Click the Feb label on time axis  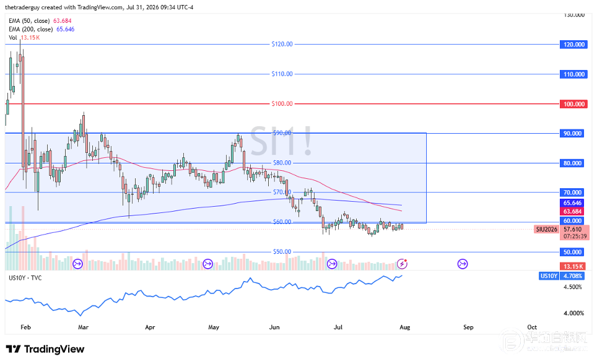[25, 327]
